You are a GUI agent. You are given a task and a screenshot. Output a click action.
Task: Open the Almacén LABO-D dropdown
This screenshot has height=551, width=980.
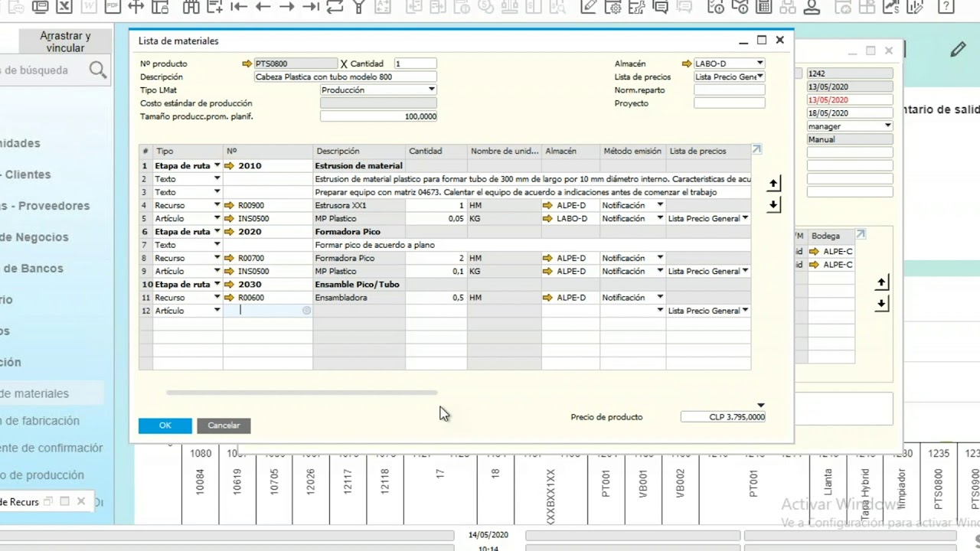pos(759,64)
